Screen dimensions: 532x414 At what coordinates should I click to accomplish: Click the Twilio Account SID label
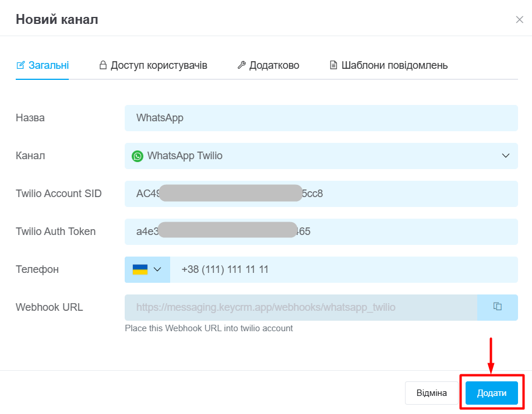59,194
